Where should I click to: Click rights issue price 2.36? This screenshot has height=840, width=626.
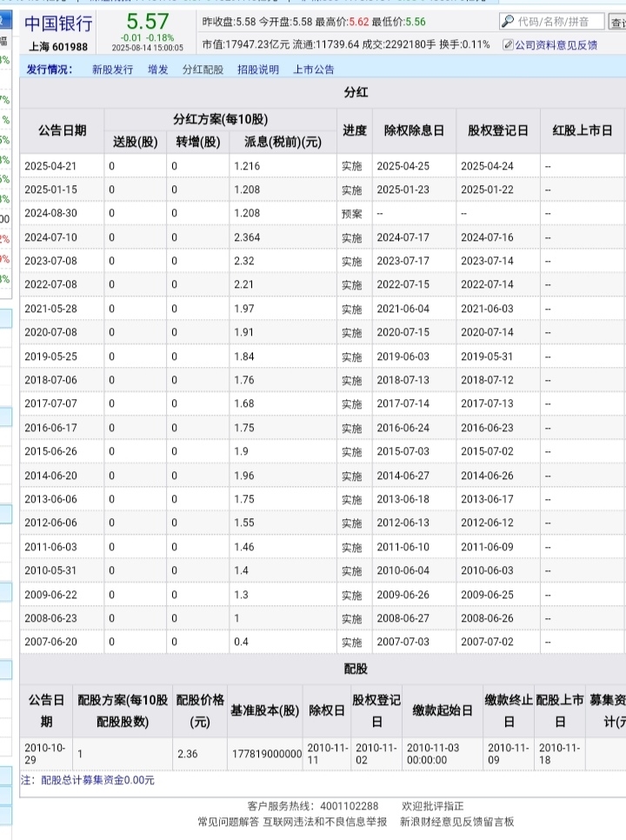(188, 754)
